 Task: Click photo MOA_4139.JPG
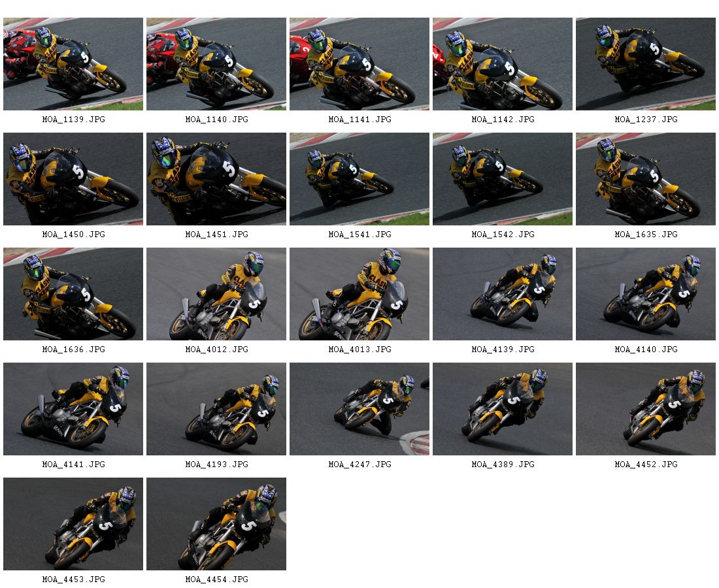[x=502, y=294]
